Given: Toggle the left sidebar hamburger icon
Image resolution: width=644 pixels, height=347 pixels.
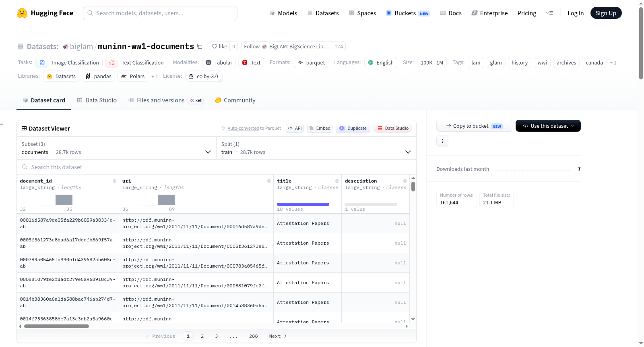Looking at the screenshot, I should [x=2, y=125].
